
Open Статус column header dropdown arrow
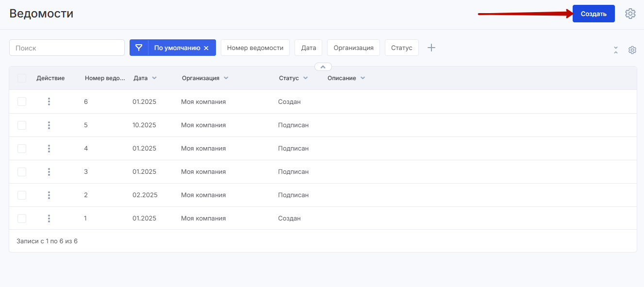[x=305, y=78]
